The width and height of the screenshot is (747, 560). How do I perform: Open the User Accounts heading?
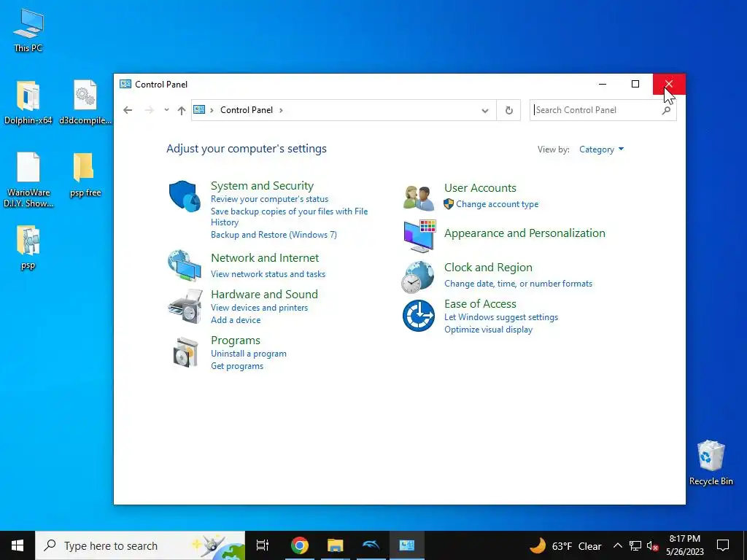pos(480,187)
